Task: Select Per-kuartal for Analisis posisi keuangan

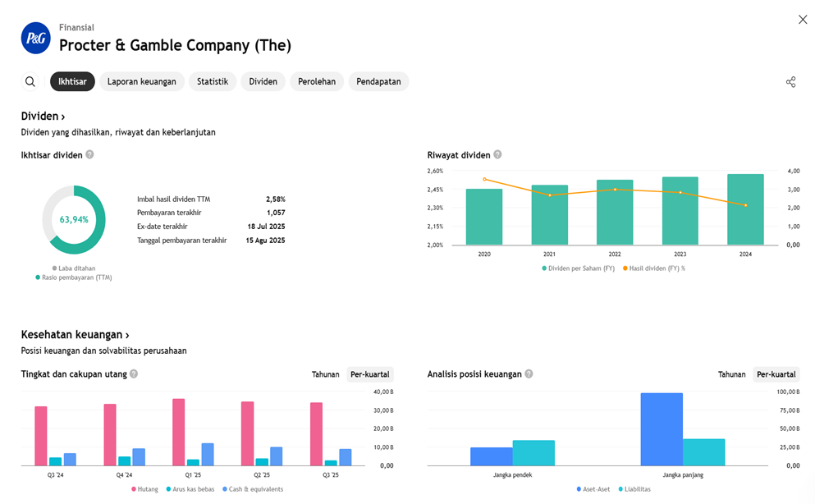Action: coord(776,374)
